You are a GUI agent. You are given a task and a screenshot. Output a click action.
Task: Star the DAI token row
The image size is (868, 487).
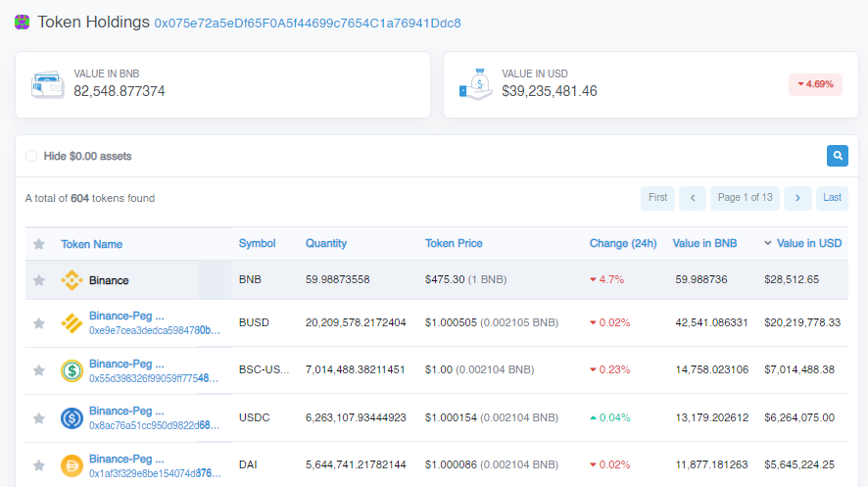[39, 465]
